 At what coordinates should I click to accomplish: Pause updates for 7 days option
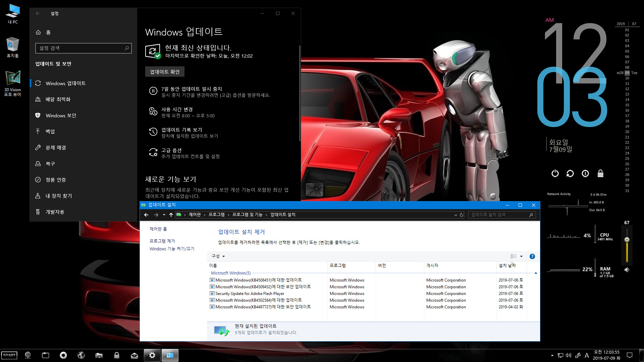point(210,92)
